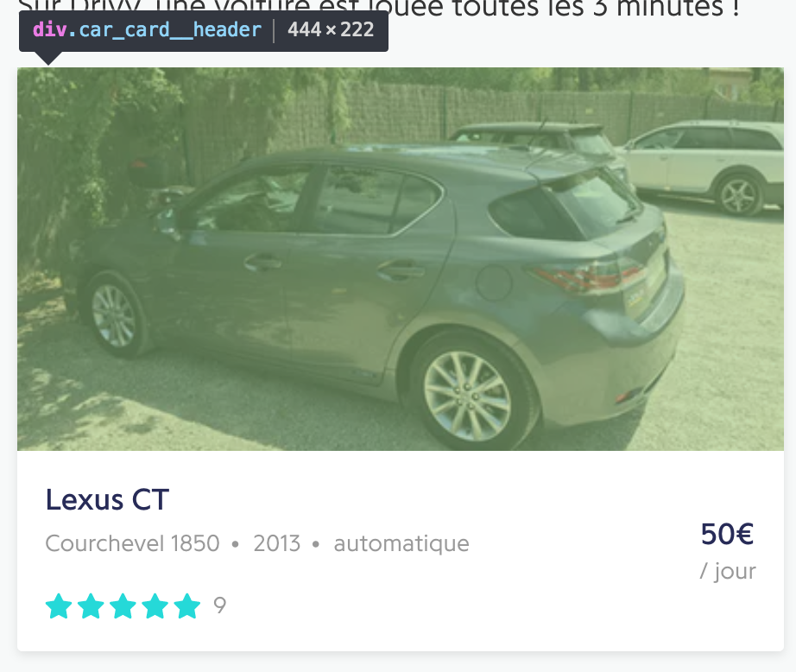Click the white SUV in the photo
The width and height of the screenshot is (796, 672).
click(704, 166)
